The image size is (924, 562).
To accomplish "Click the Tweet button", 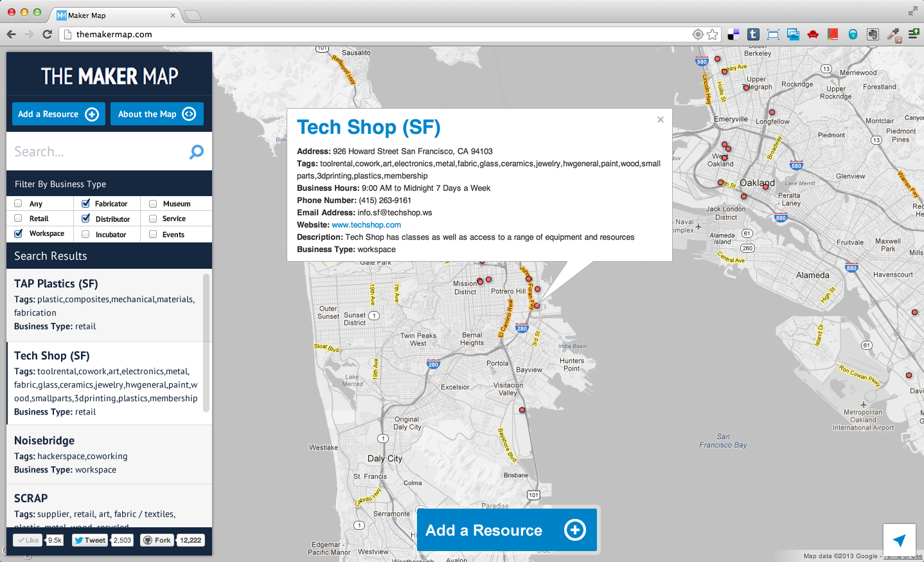I will tap(89, 540).
